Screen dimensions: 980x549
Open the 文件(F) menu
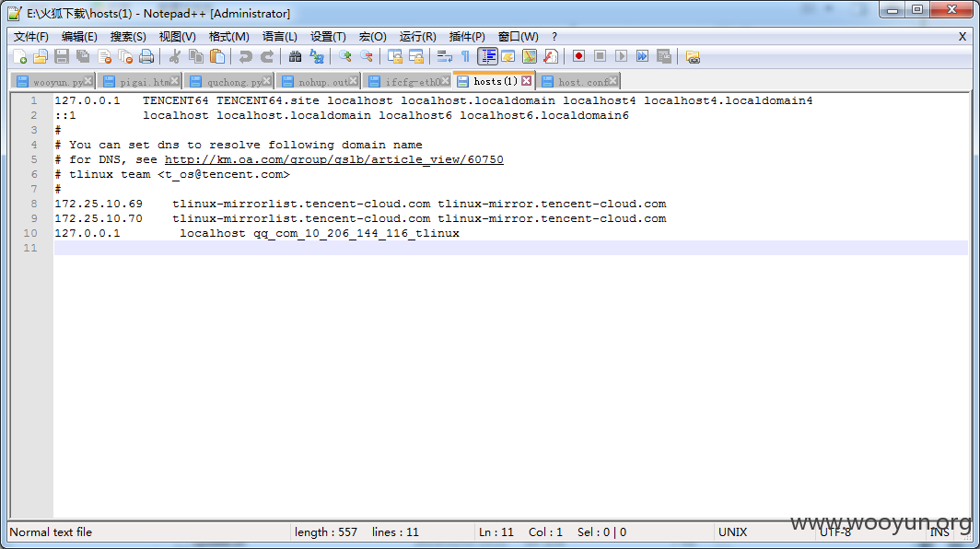pyautogui.click(x=30, y=37)
